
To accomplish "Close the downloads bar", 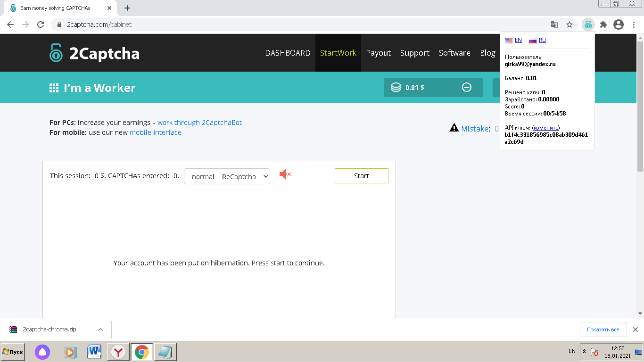I will click(636, 329).
